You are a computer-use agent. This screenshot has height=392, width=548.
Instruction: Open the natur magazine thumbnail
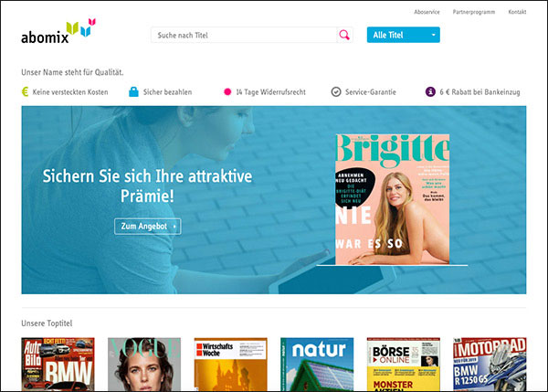pos(317,364)
